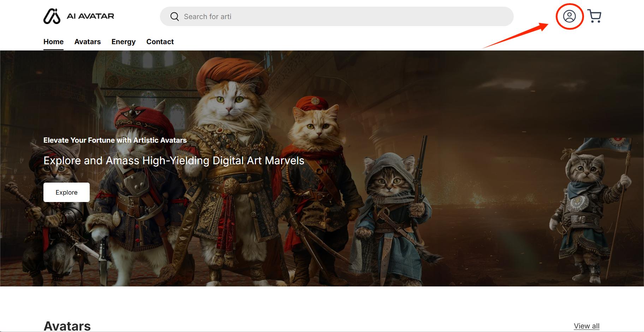
Task: Click the 'Explore and Amass' banner headline
Action: [174, 161]
